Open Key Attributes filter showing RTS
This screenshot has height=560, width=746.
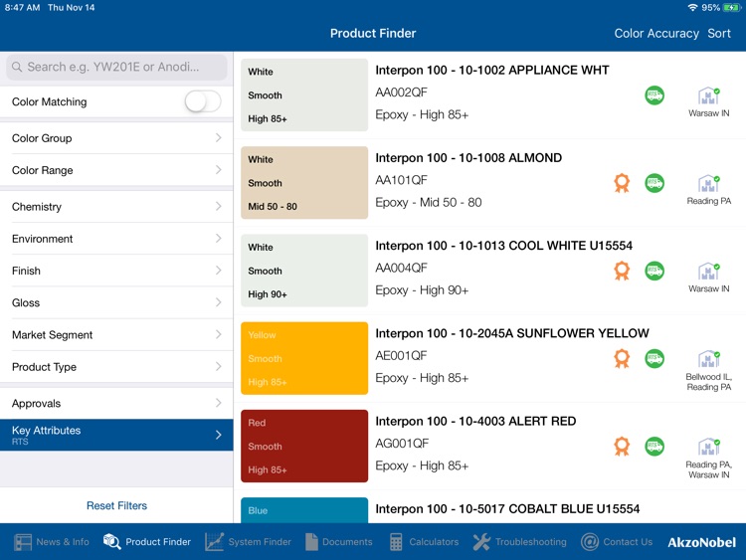point(116,435)
